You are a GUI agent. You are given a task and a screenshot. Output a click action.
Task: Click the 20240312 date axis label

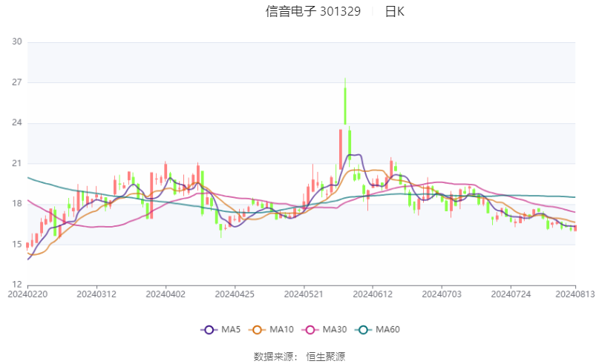(96, 294)
